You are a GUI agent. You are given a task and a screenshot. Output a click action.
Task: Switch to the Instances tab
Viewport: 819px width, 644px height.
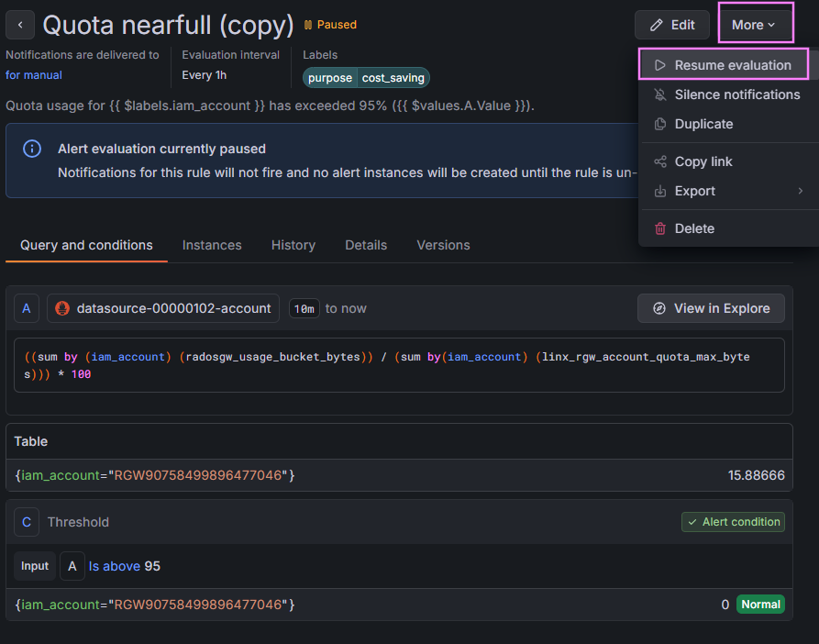coord(212,245)
